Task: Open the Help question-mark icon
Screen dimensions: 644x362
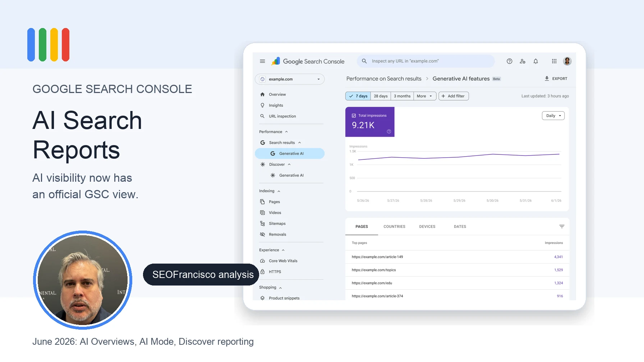Action: pyautogui.click(x=509, y=61)
